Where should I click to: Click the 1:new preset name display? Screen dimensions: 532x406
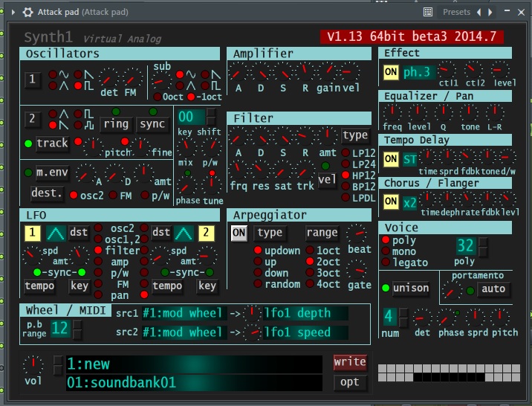point(194,364)
